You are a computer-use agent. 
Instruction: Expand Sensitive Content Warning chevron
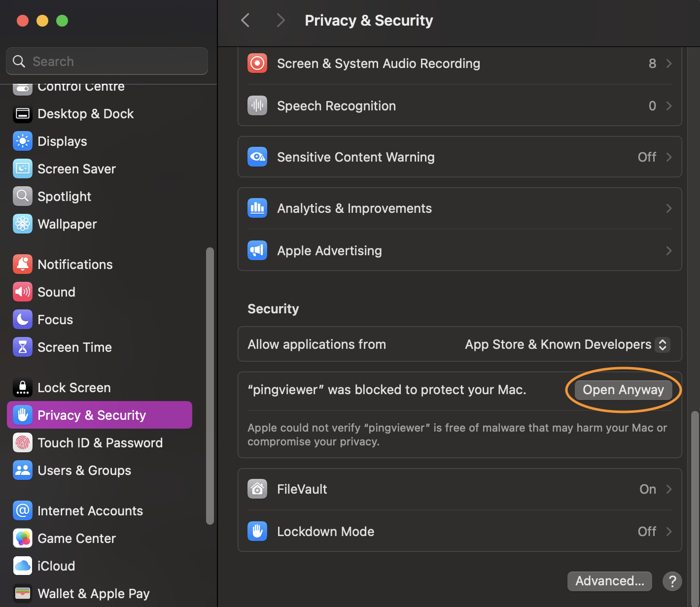point(669,157)
